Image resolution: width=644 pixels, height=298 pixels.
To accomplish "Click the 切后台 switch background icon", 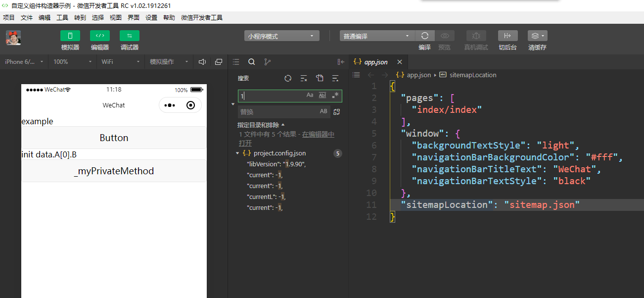I will click(x=507, y=36).
